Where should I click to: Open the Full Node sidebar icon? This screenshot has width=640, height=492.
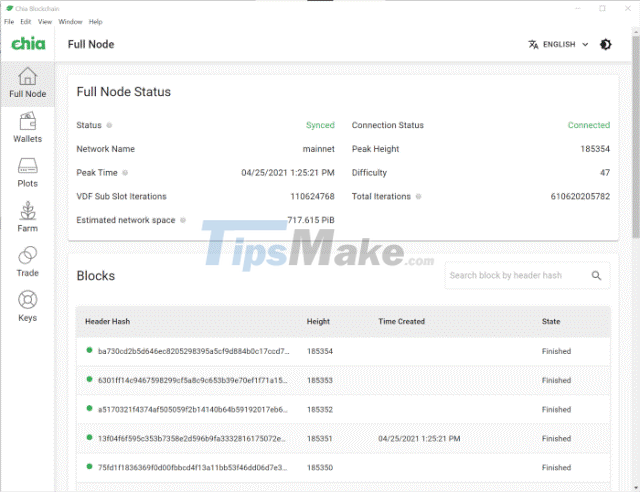(27, 83)
